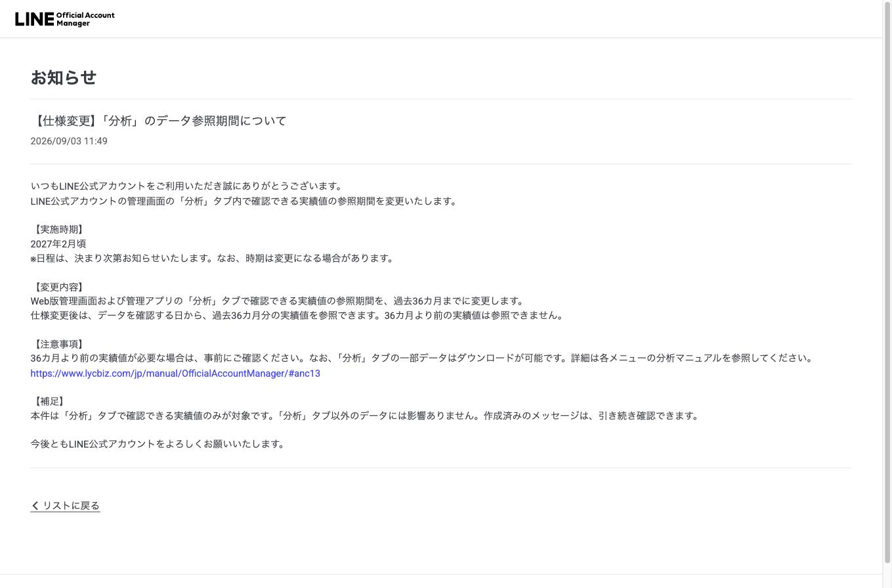Click the line starting ※日程は、決まり次第
This screenshot has height=588, width=892.
click(x=212, y=259)
